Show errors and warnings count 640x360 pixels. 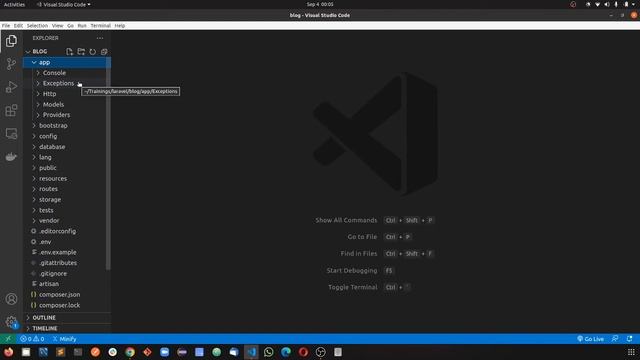(32, 339)
